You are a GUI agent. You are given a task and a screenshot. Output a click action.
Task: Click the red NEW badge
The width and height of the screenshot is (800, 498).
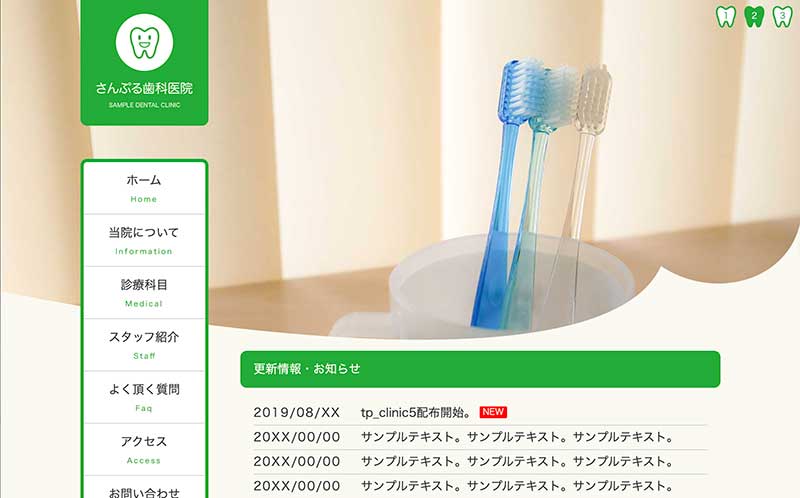[x=493, y=412]
